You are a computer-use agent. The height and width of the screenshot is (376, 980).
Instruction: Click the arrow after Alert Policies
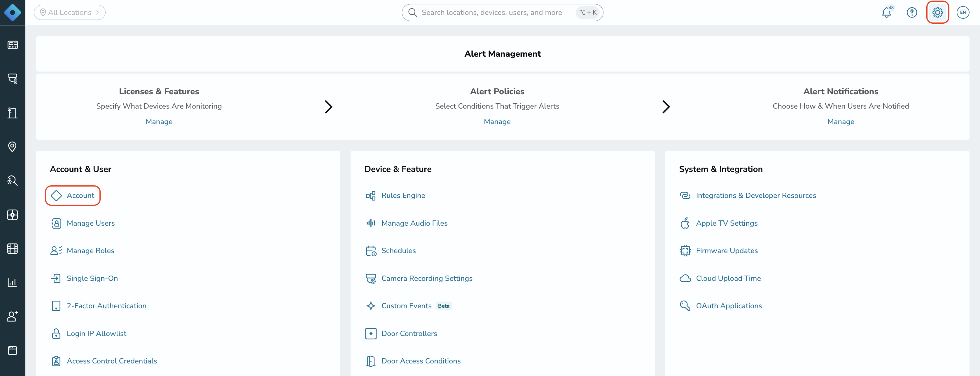(x=666, y=107)
